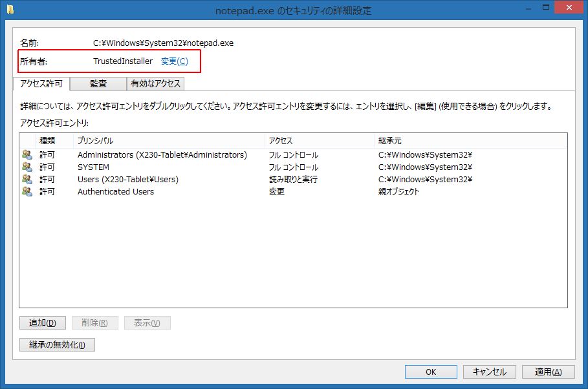This screenshot has height=389, width=588.
Task: Click the 適用(A) button
Action: [x=548, y=372]
